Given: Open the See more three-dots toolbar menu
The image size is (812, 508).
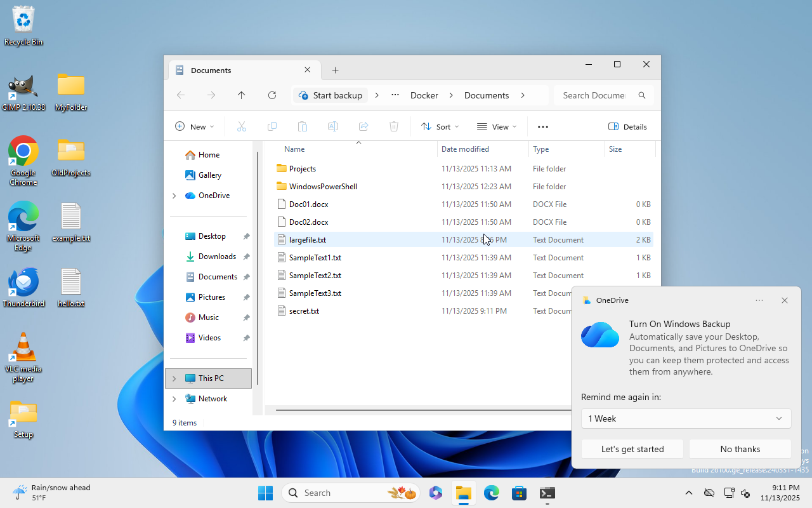Looking at the screenshot, I should tap(542, 127).
